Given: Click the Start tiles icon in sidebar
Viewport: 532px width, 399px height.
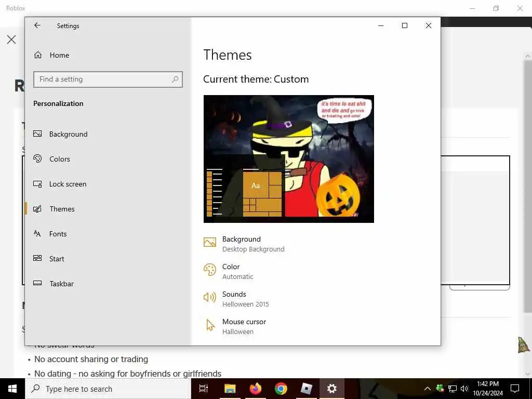Looking at the screenshot, I should click(x=37, y=258).
